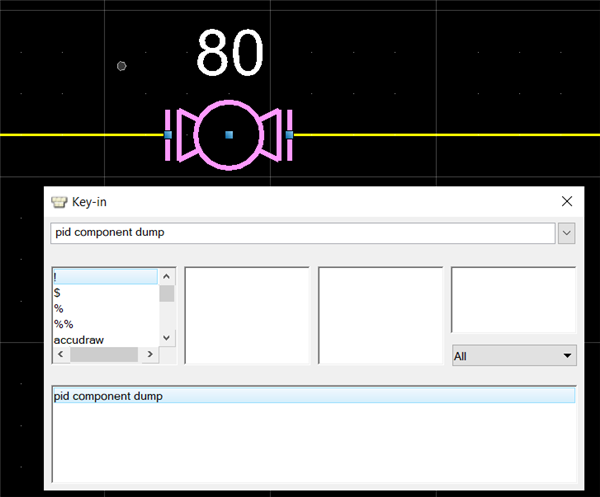The width and height of the screenshot is (600, 497).
Task: Click the second empty sub-command list box
Action: (247, 316)
